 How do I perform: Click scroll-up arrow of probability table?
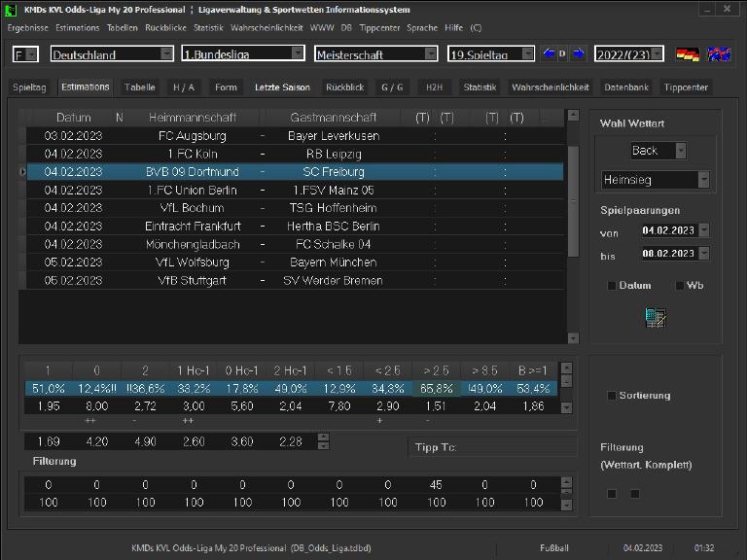coord(566,367)
